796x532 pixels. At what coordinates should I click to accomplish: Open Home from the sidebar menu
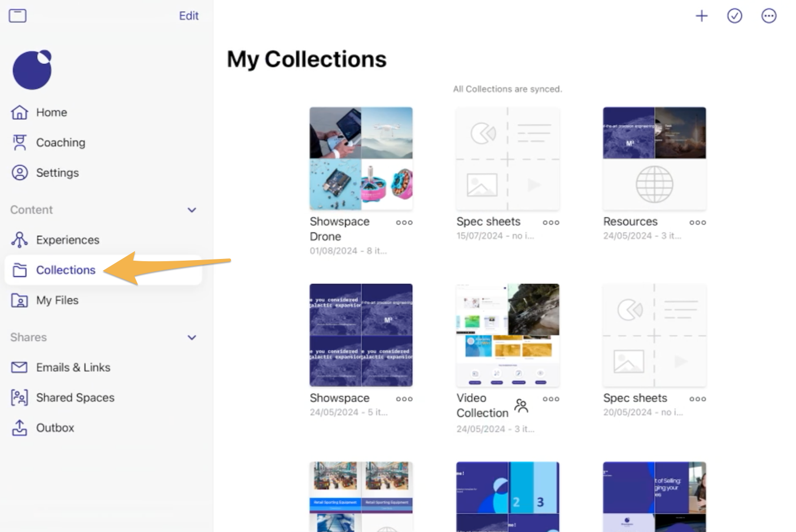coord(51,112)
